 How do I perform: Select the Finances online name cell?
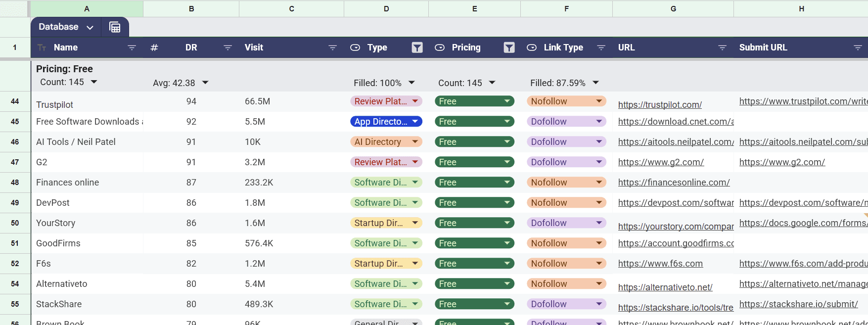click(x=87, y=183)
